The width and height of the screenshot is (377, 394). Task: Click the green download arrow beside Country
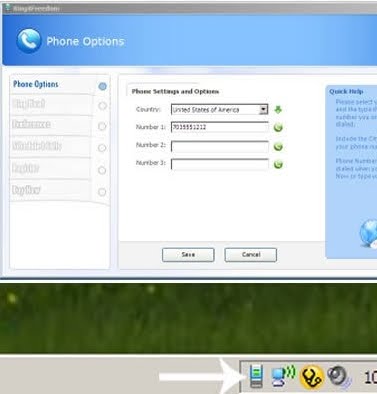(x=278, y=110)
